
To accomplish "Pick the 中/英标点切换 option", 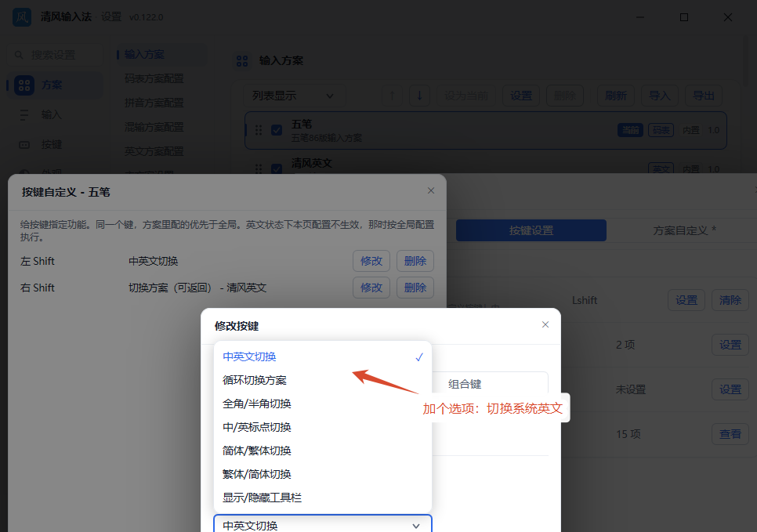I will pyautogui.click(x=323, y=427).
